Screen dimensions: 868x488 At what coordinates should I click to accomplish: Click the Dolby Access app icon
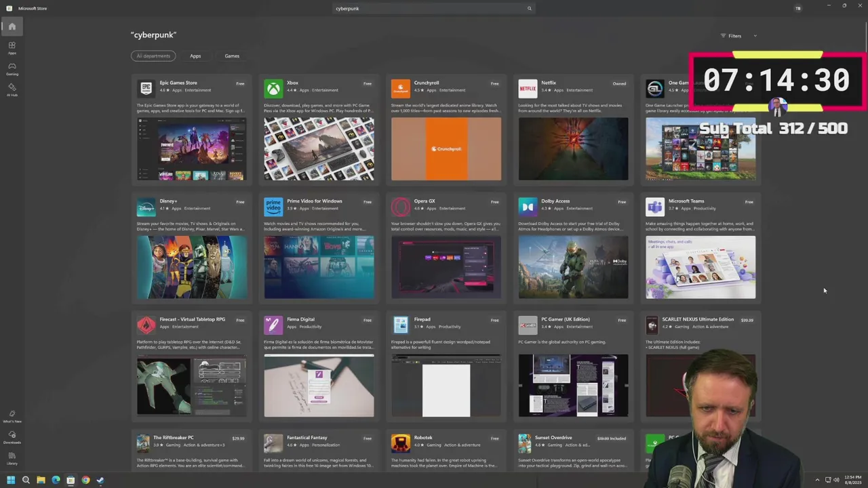coord(528,207)
